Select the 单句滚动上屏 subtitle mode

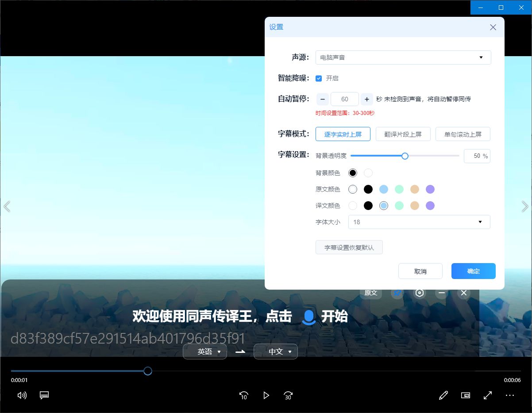click(463, 134)
